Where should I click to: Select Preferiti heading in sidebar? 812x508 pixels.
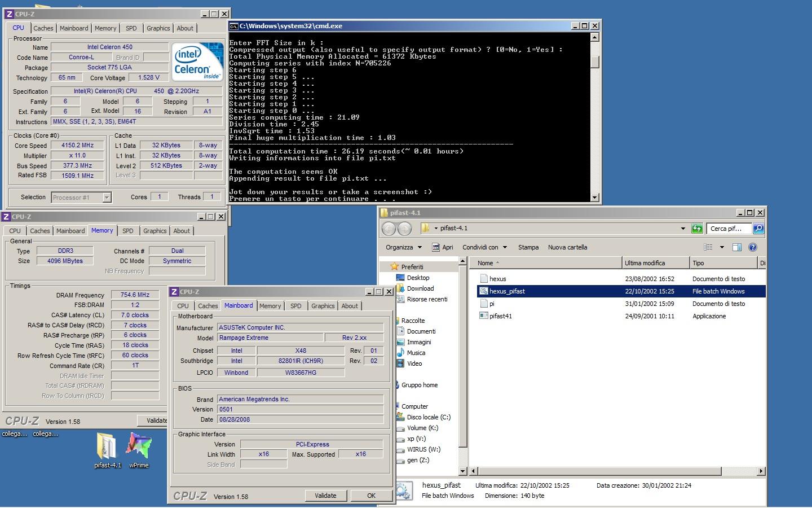[x=407, y=266]
